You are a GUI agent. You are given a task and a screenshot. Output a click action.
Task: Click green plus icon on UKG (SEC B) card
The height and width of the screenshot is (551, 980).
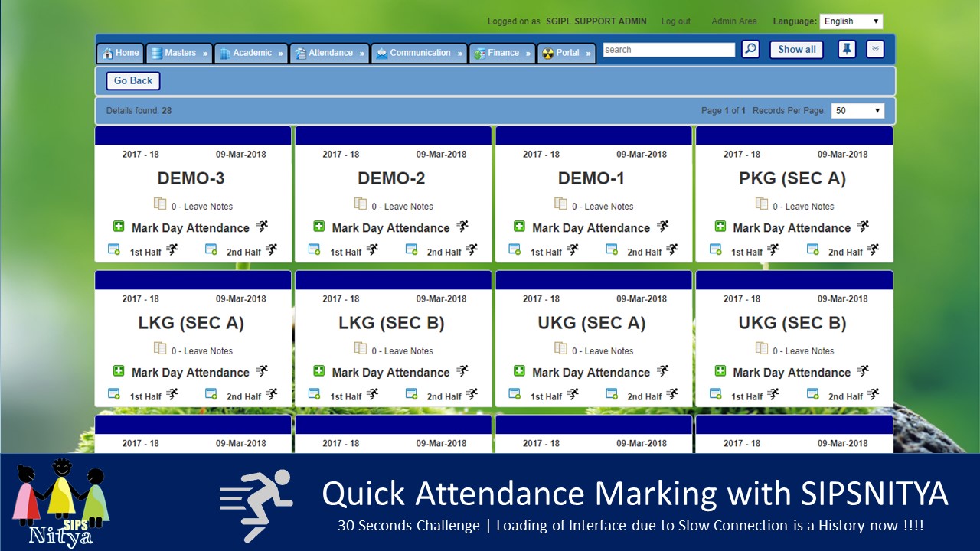tap(720, 371)
